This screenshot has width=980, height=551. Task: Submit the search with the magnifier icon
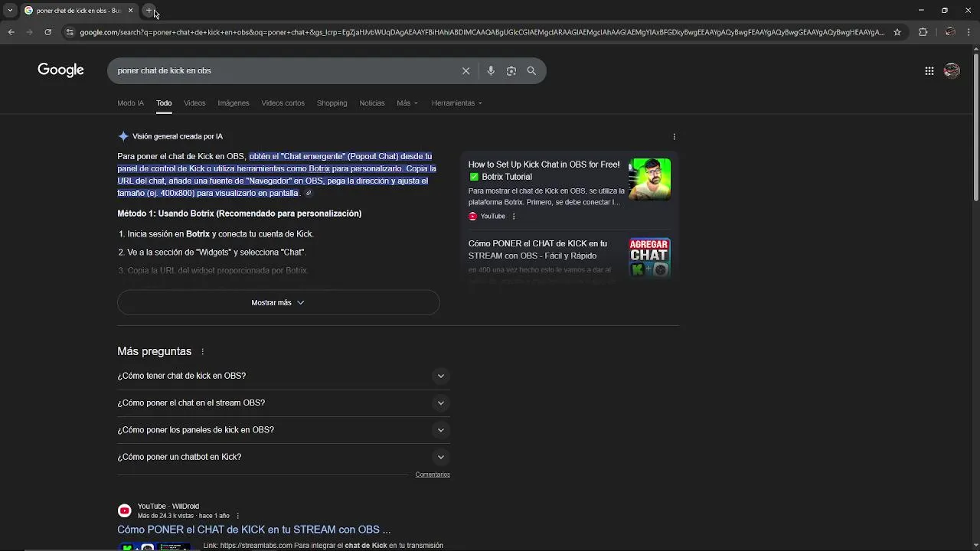(x=531, y=70)
